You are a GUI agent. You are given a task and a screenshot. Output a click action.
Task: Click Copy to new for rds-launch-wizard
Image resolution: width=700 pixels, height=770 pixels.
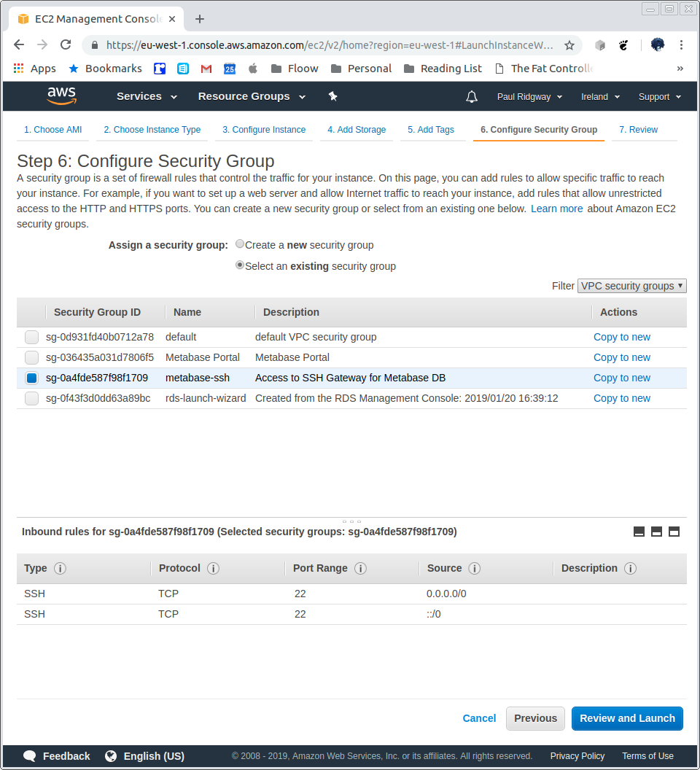[621, 398]
